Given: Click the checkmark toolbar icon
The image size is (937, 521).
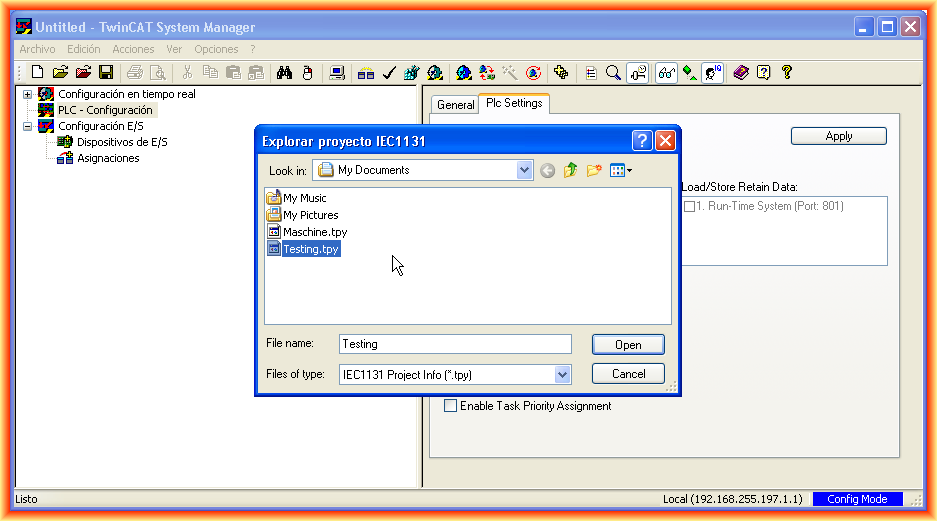Looking at the screenshot, I should tap(389, 72).
